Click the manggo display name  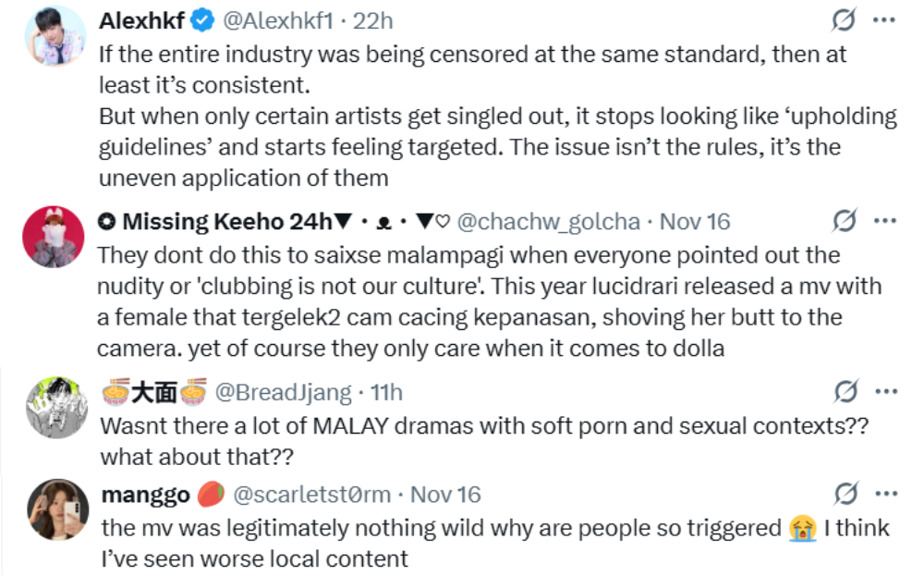click(x=144, y=495)
